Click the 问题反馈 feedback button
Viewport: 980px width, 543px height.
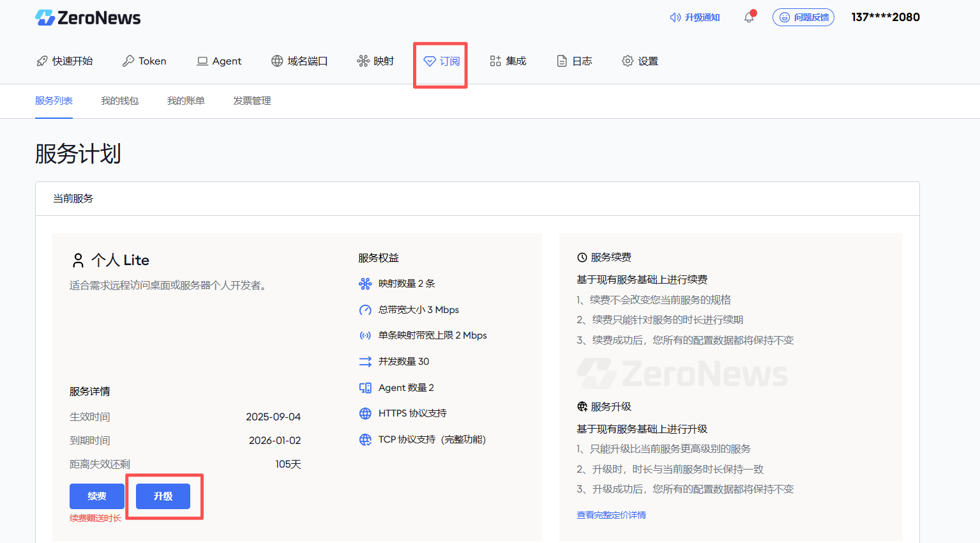[803, 17]
